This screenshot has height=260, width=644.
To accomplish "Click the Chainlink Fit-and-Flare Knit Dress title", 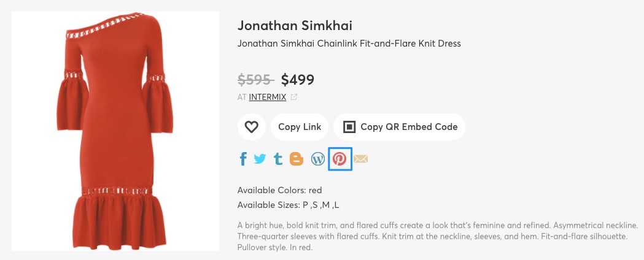I will click(349, 44).
